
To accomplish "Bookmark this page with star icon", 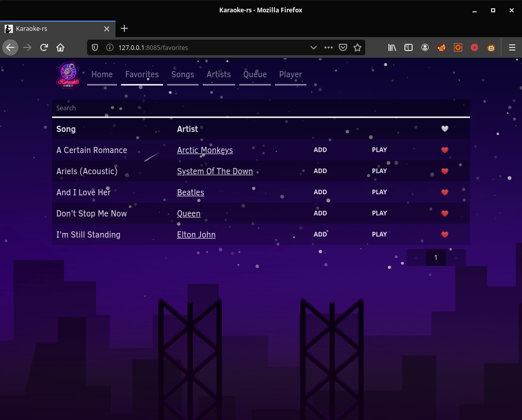I will pyautogui.click(x=357, y=47).
